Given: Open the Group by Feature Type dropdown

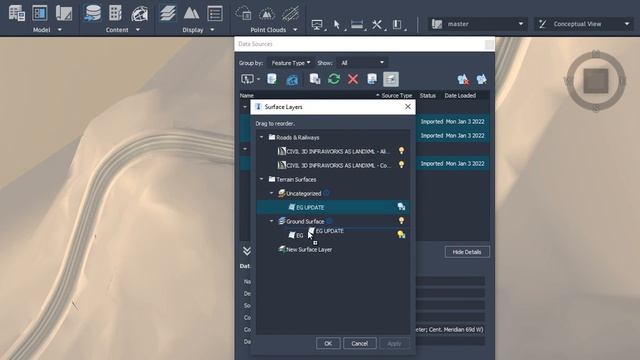Looking at the screenshot, I should coord(290,63).
